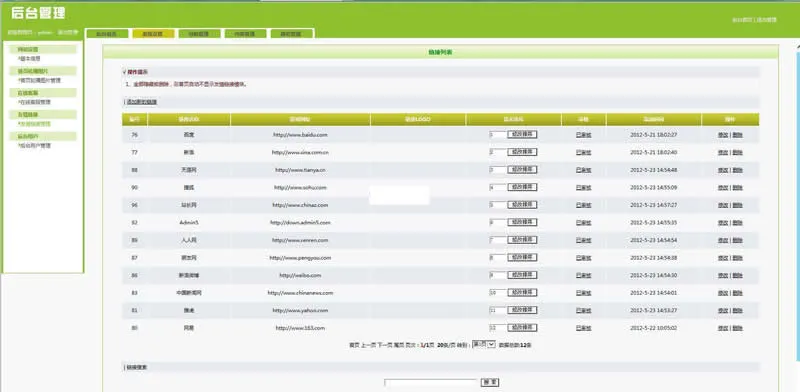Click 删除 delete link for chinanews.com
The width and height of the screenshot is (800, 392).
pos(738,293)
